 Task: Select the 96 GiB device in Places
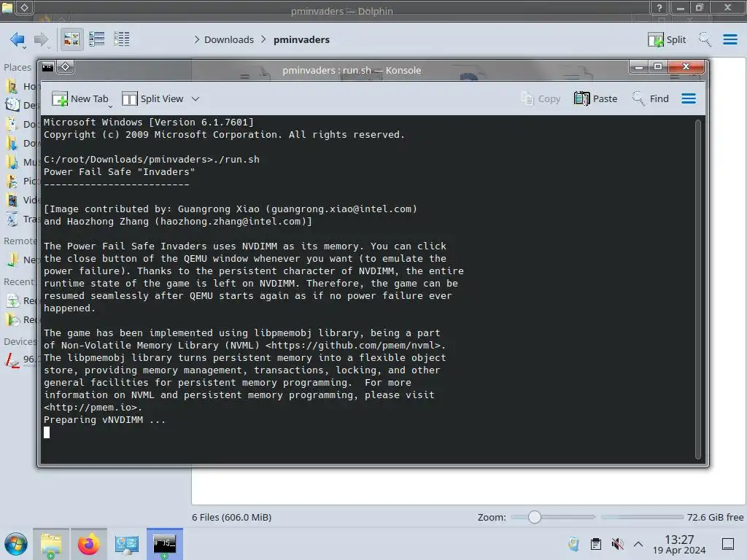[21, 359]
